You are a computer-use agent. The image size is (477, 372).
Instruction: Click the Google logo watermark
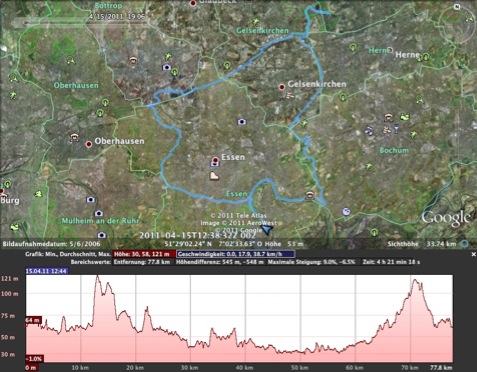point(446,218)
